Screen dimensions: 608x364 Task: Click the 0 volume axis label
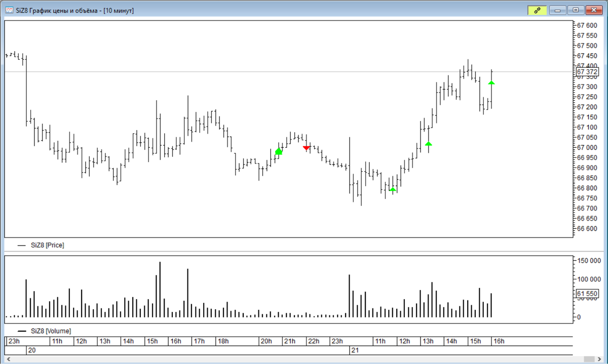point(579,317)
